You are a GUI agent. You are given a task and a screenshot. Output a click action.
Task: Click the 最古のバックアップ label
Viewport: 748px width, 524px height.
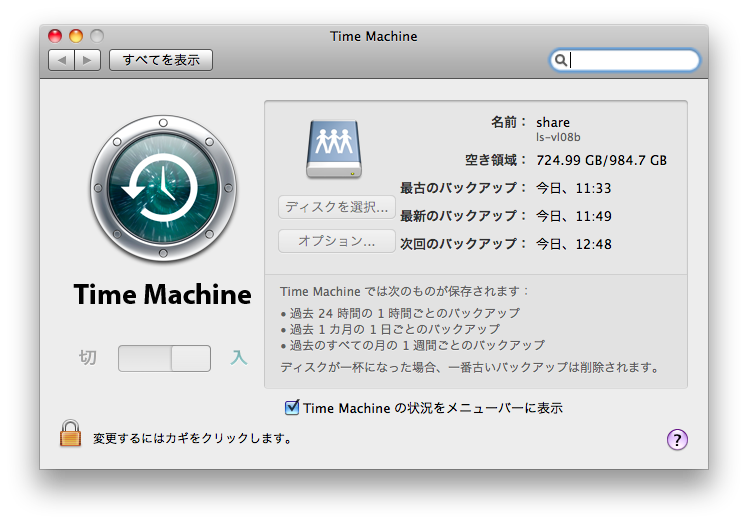462,188
